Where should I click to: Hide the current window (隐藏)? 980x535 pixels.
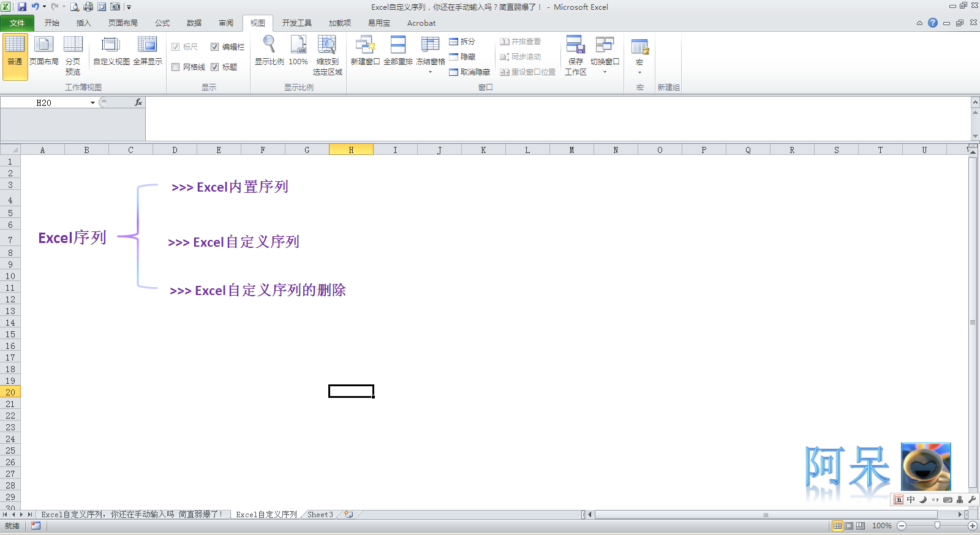462,57
